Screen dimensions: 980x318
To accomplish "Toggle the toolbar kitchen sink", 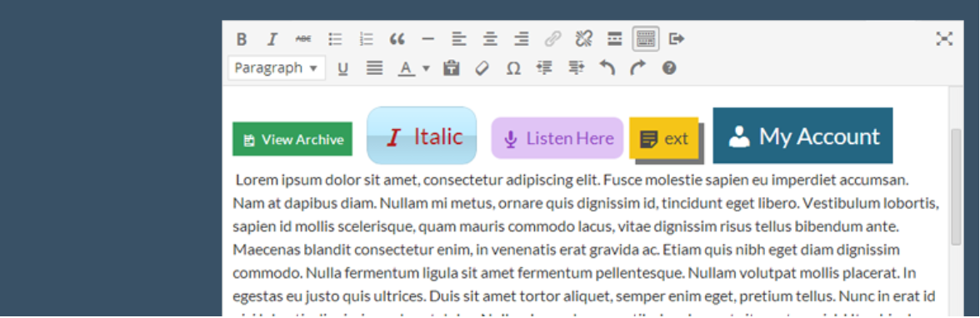I will [645, 39].
